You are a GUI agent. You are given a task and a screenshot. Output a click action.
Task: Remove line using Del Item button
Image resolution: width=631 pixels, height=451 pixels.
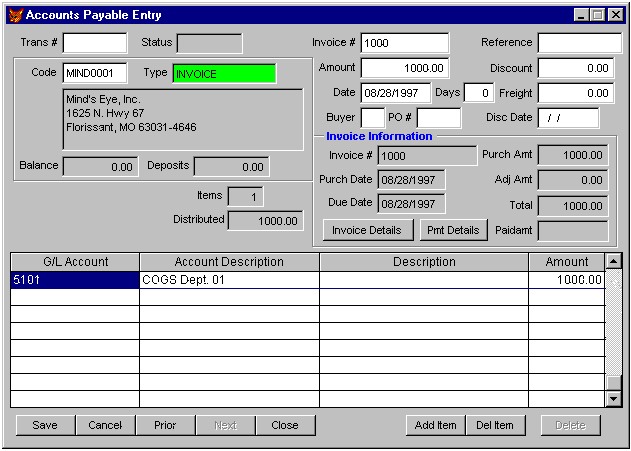point(494,425)
